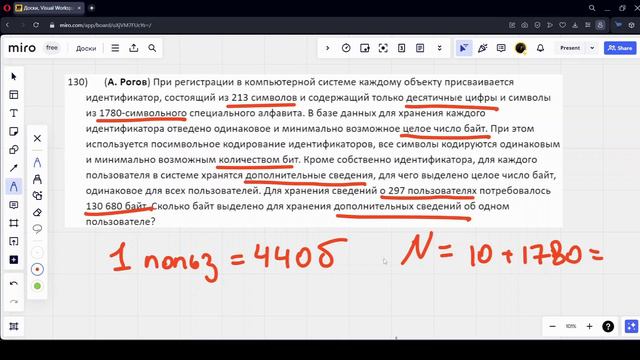Start Present mode

(570, 48)
